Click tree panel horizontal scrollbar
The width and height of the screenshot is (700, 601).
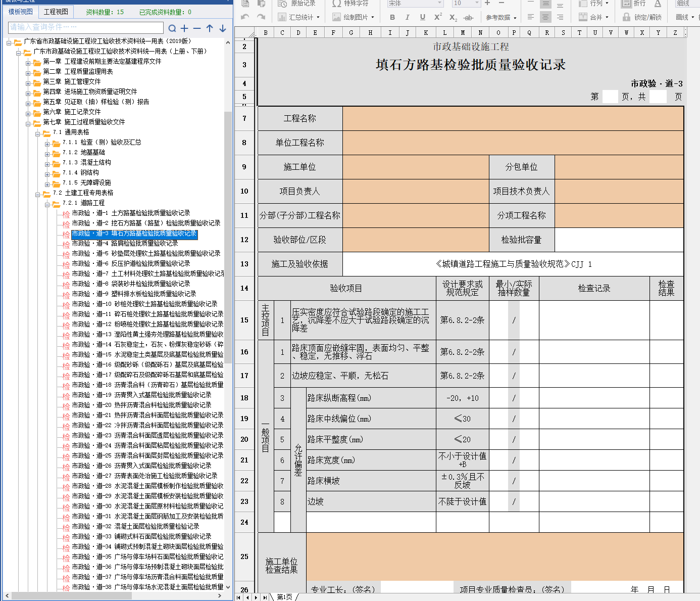coord(71,596)
